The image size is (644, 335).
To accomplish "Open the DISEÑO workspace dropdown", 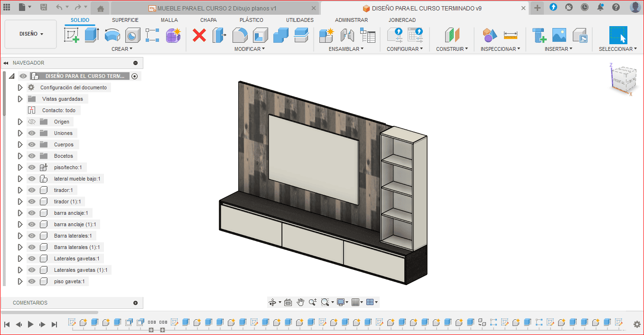I will pos(31,34).
